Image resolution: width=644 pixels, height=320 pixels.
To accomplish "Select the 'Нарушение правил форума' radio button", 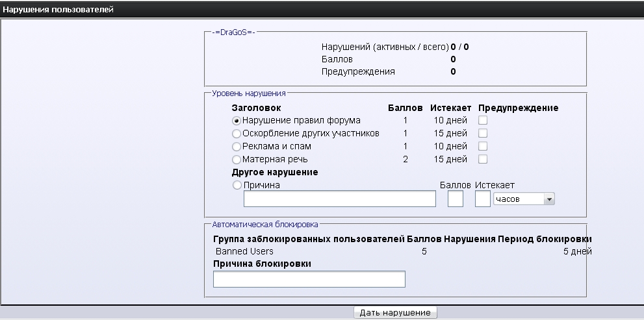I will (237, 121).
